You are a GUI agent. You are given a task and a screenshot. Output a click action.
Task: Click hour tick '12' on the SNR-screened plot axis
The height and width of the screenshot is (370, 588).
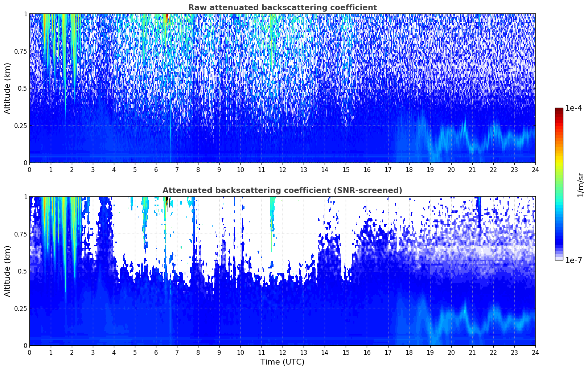pyautogui.click(x=282, y=352)
